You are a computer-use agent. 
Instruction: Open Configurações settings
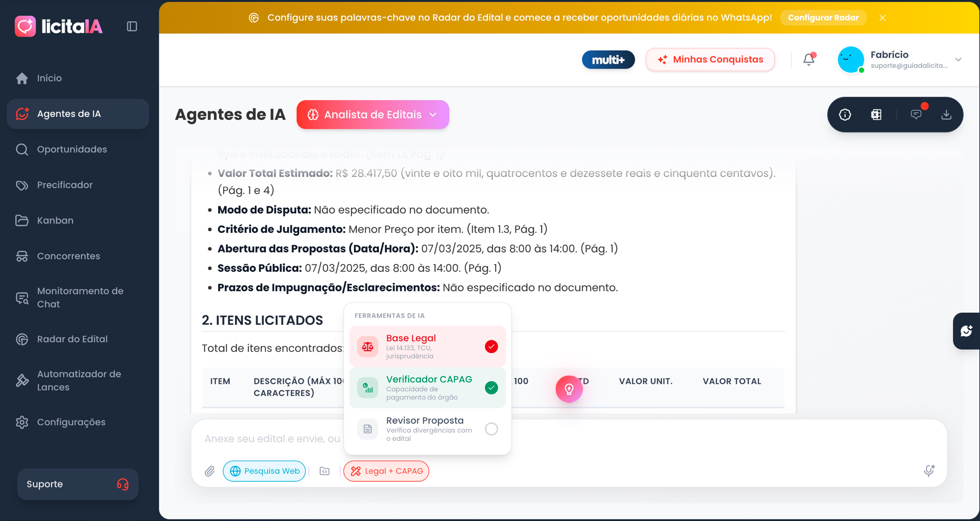point(78,422)
